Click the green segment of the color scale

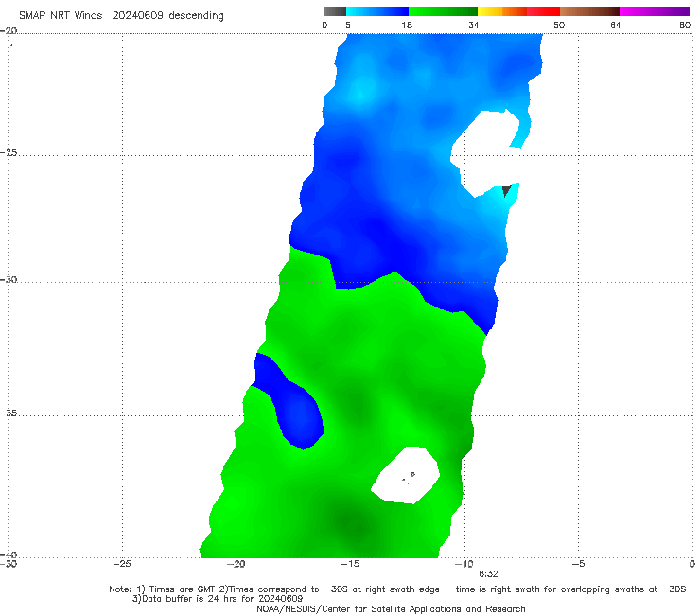[x=443, y=11]
